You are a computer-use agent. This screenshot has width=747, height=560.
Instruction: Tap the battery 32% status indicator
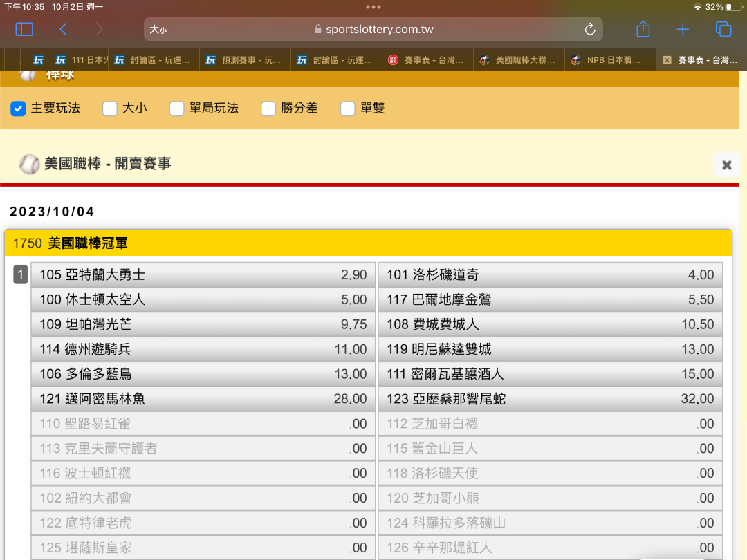pos(723,7)
